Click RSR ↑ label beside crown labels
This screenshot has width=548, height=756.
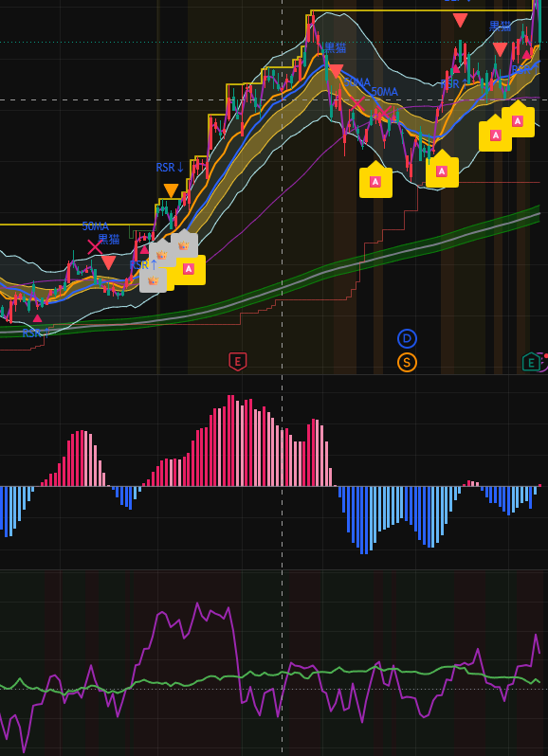pos(144,265)
